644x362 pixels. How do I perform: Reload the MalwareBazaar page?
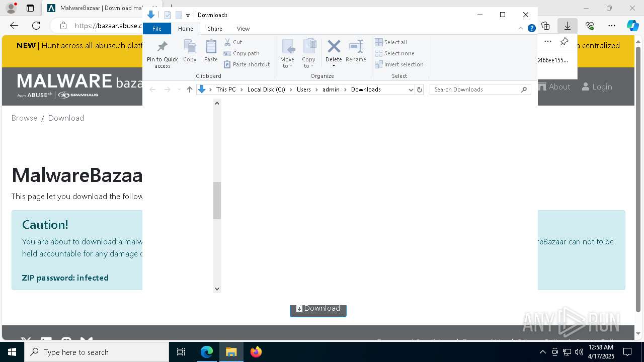[36, 26]
